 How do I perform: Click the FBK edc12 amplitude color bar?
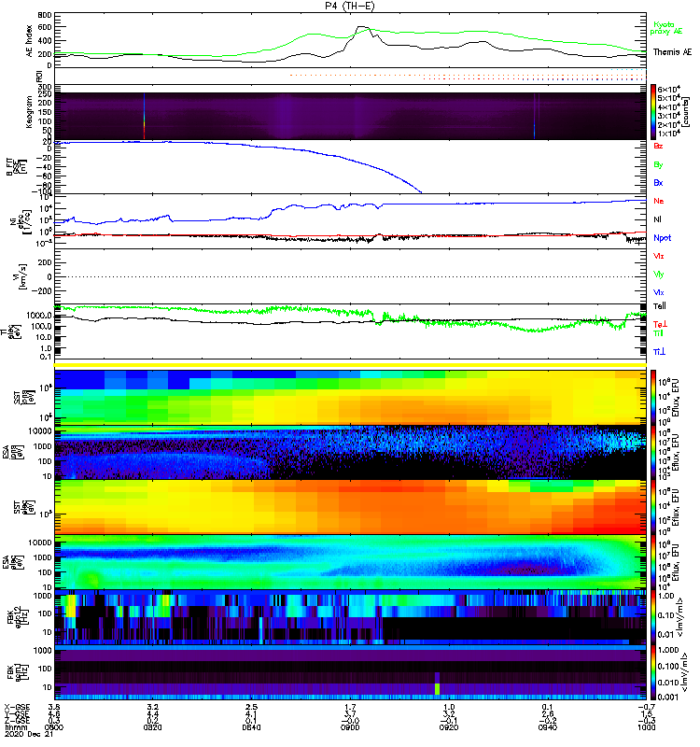pos(653,617)
